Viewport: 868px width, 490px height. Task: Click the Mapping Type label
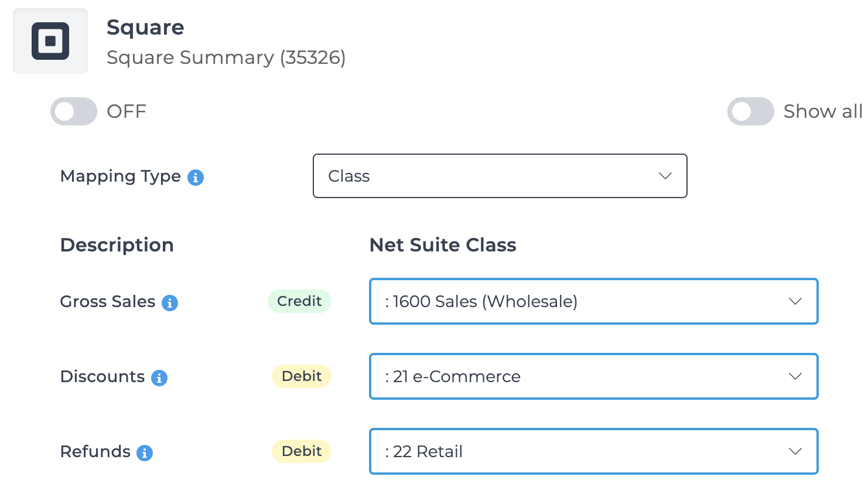coord(121,176)
